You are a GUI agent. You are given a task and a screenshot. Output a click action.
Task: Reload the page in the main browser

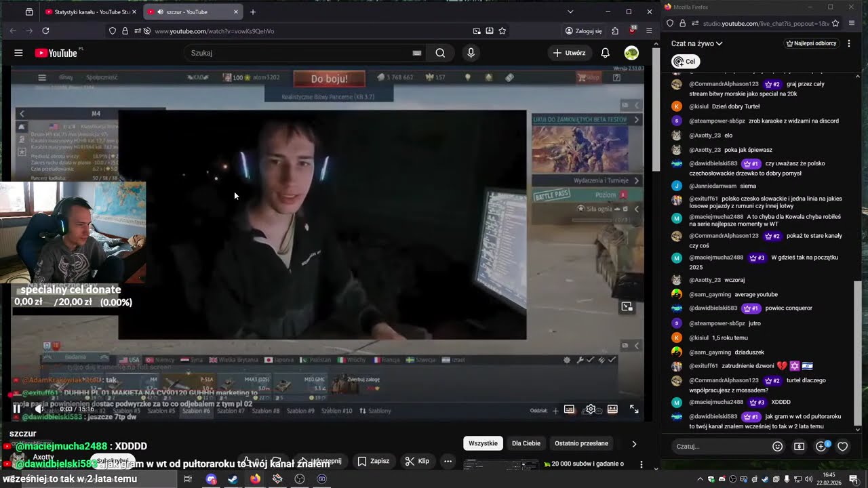(x=45, y=30)
